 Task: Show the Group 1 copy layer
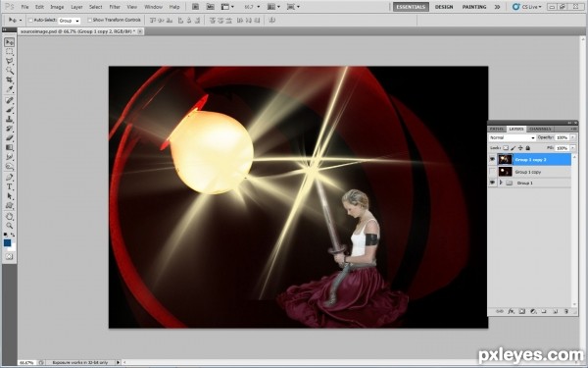coord(492,172)
